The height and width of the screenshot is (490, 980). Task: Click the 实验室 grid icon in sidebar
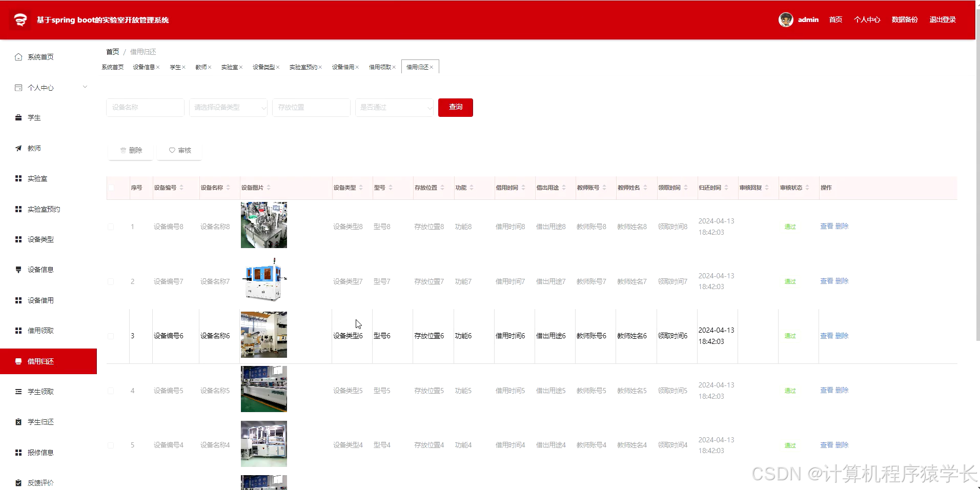point(18,178)
